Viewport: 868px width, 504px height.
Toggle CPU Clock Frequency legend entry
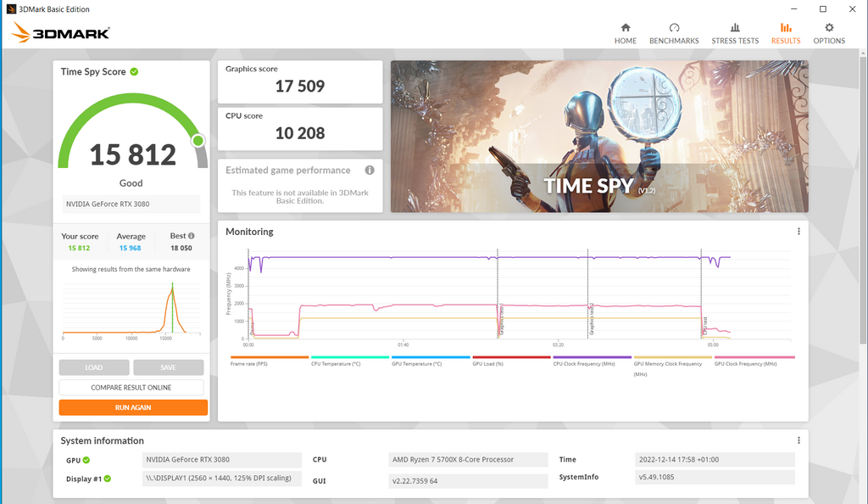[x=592, y=361]
